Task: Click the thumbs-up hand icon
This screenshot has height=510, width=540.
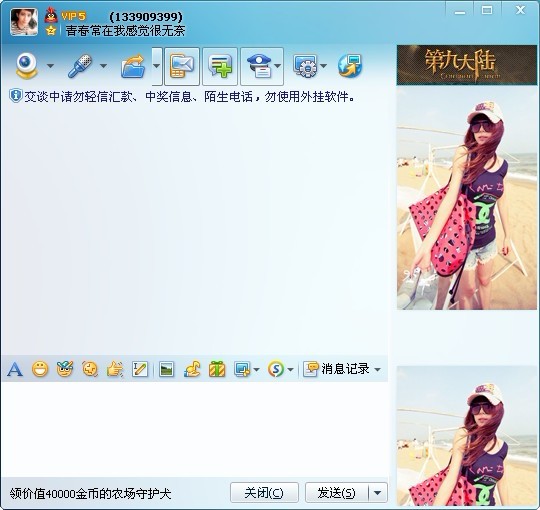Action: 115,370
